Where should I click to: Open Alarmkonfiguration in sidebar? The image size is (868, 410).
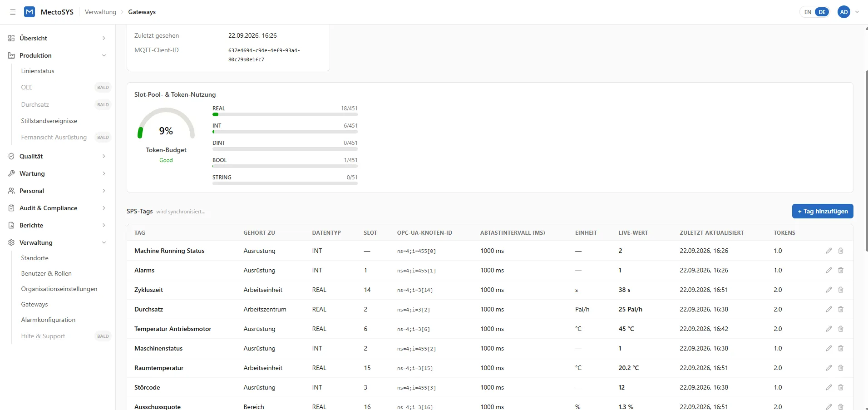click(48, 320)
